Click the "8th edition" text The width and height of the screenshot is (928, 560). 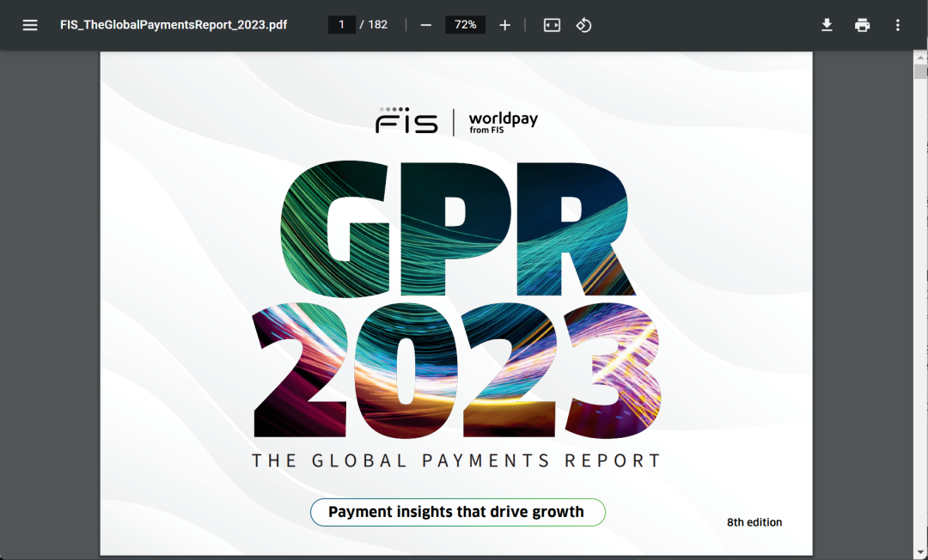tap(754, 522)
